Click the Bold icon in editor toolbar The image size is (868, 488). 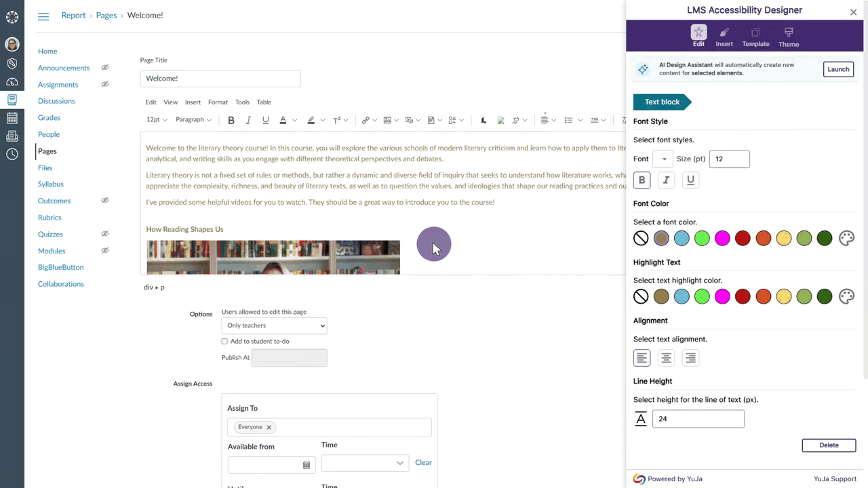(x=231, y=120)
